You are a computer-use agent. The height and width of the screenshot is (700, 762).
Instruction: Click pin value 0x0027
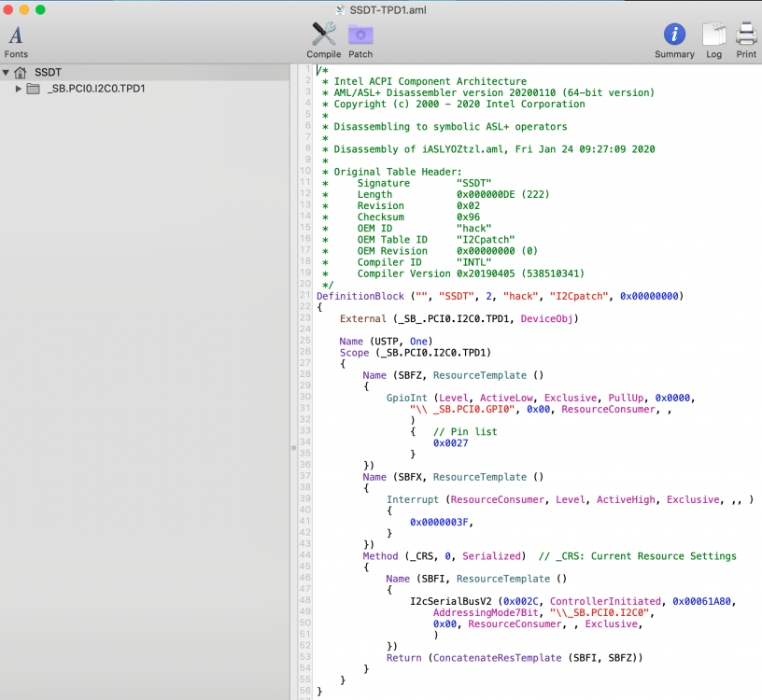pos(450,443)
